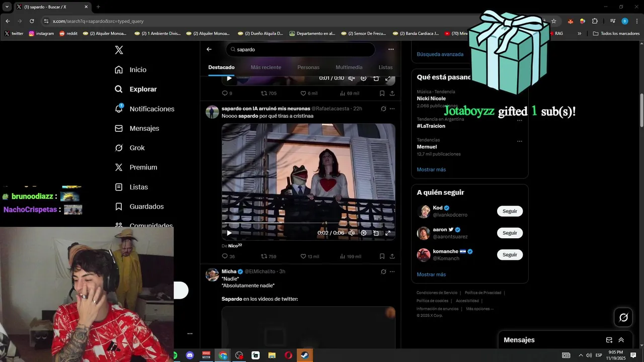This screenshot has width=644, height=362.
Task: Repost the top tweet with 705 reposts
Action: 264,94
